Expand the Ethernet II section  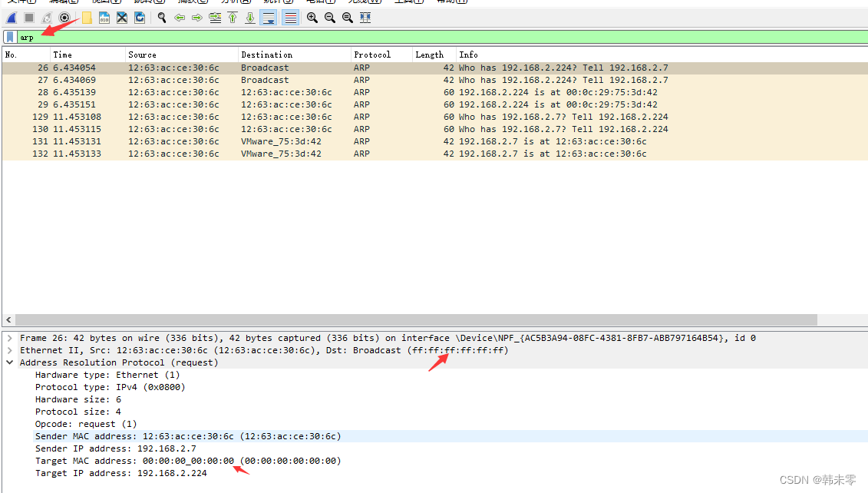coord(8,350)
